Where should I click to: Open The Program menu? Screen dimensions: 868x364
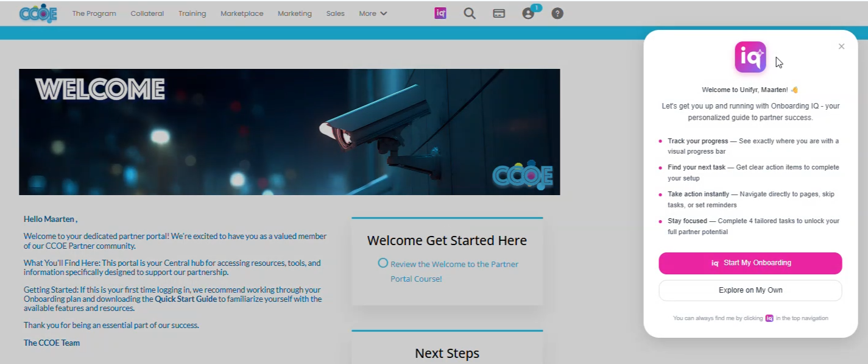point(94,13)
